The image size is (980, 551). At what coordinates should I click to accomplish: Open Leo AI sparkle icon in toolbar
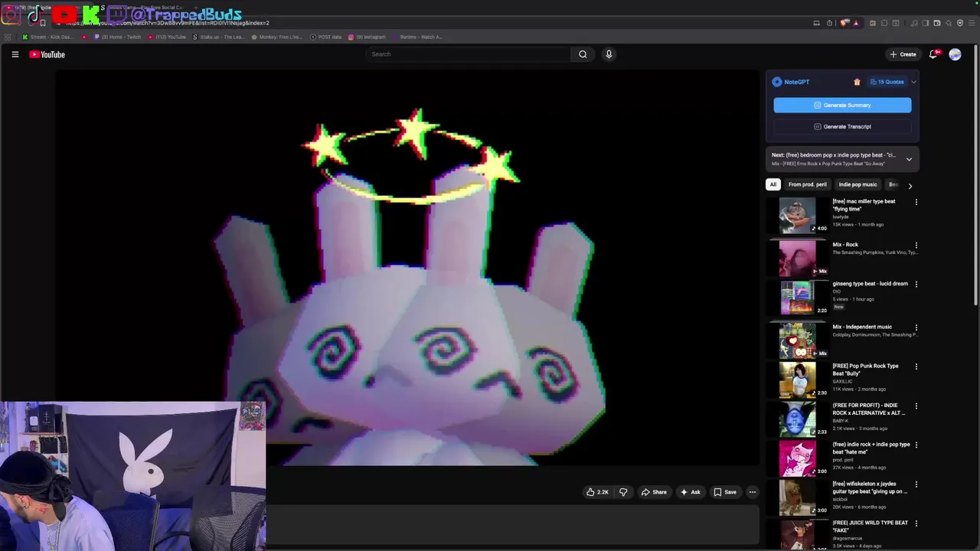pyautogui.click(x=949, y=23)
